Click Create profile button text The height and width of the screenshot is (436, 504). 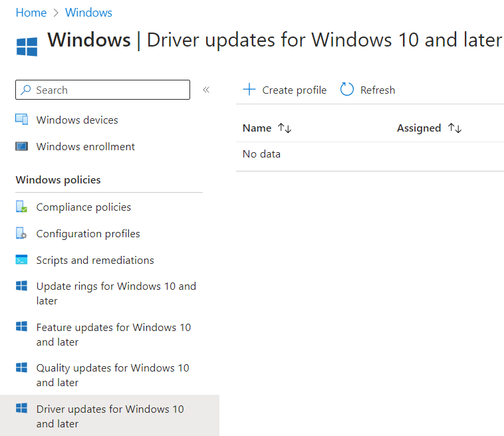point(294,90)
